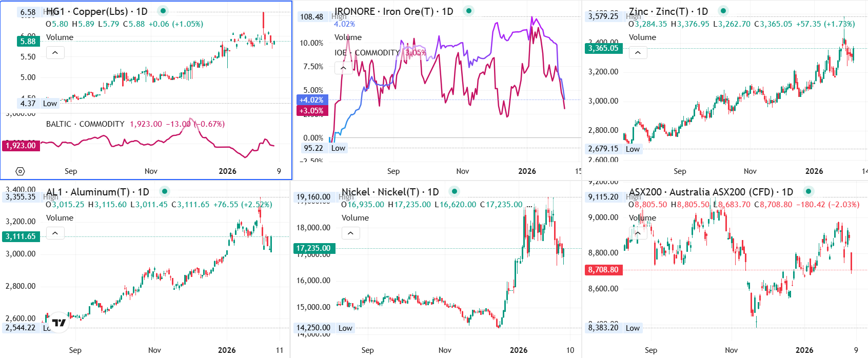The width and height of the screenshot is (868, 358).
Task: Collapse the Copper chart legend with the chevron
Action: pyautogui.click(x=55, y=52)
